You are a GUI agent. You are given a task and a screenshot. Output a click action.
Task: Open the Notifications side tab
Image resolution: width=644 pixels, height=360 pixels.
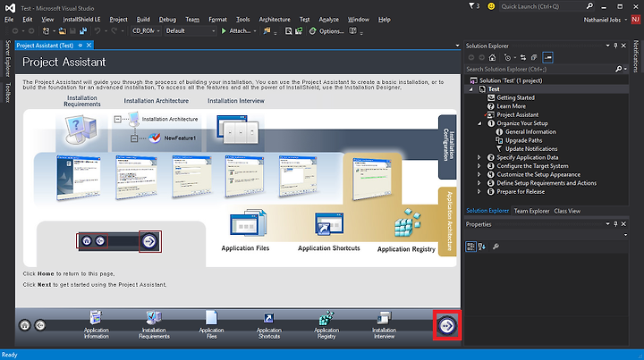pyautogui.click(x=636, y=56)
